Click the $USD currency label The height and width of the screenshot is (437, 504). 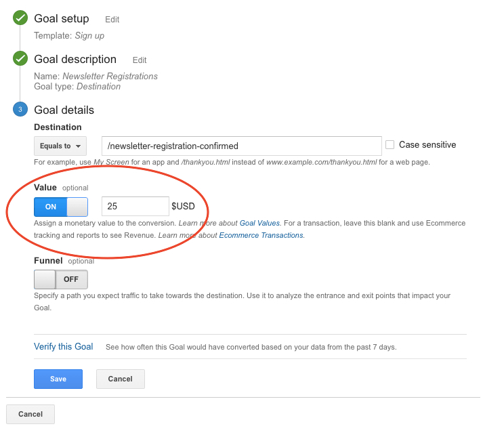(183, 206)
